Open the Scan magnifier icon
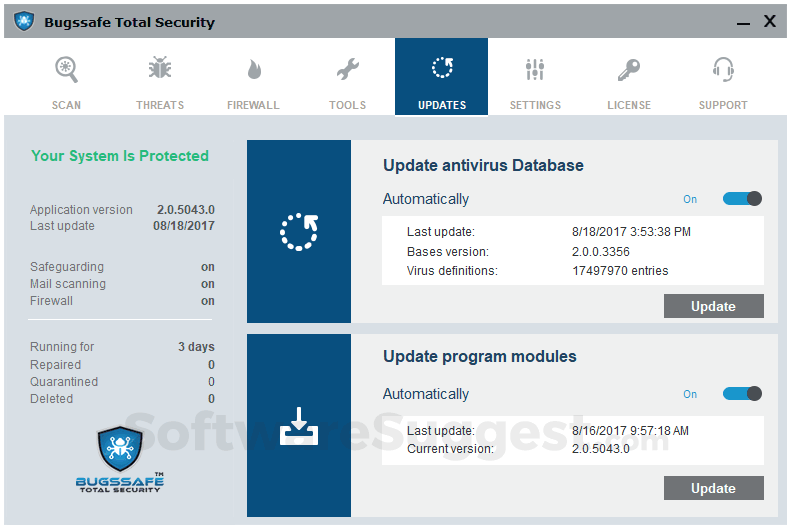Image resolution: width=792 pixels, height=530 pixels. 66,70
